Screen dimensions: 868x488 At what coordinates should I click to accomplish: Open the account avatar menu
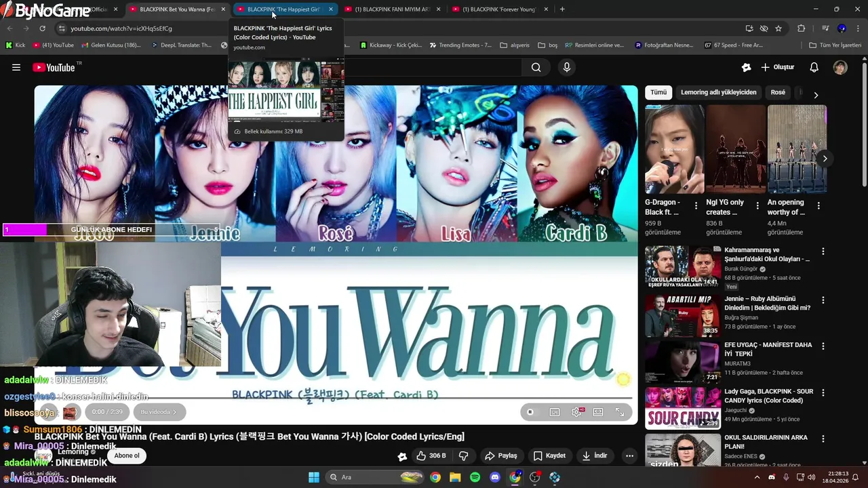[x=840, y=67]
